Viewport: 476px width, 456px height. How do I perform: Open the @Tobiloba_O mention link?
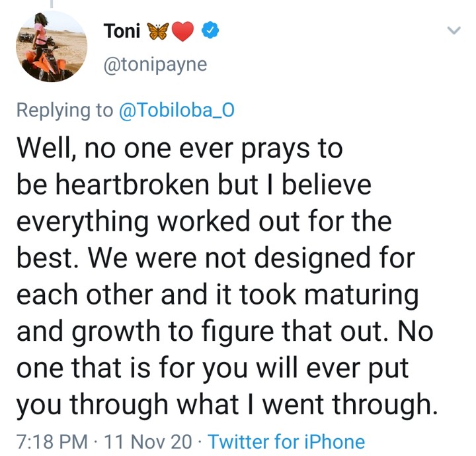click(176, 110)
